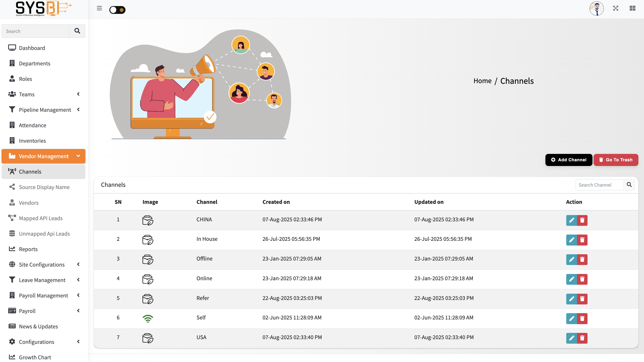The height and width of the screenshot is (362, 644).
Task: Click the fullscreen expand icon
Action: pyautogui.click(x=616, y=9)
